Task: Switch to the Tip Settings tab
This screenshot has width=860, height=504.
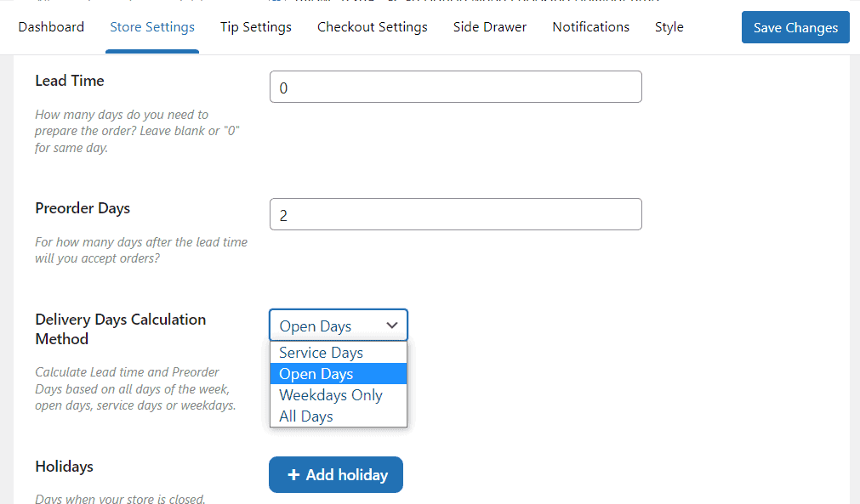Action: (x=256, y=27)
